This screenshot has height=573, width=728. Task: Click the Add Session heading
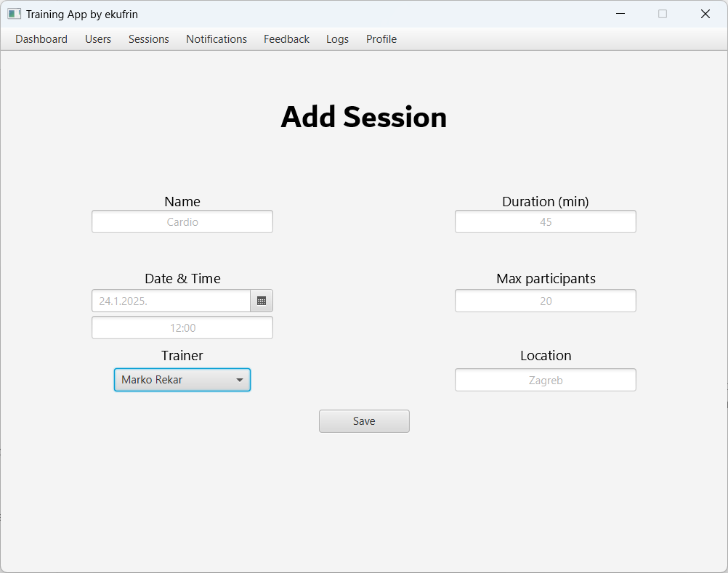point(364,117)
